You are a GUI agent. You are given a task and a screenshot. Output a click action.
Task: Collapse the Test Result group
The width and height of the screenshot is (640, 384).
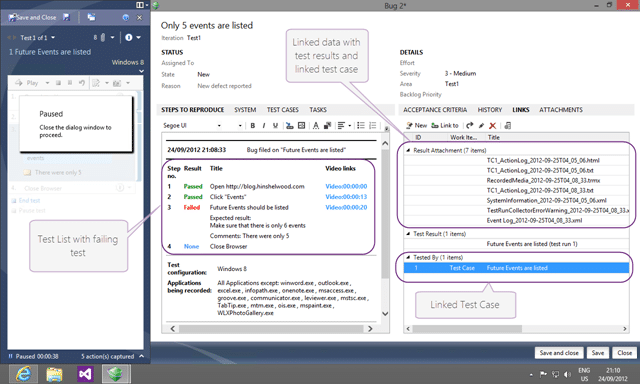point(408,234)
